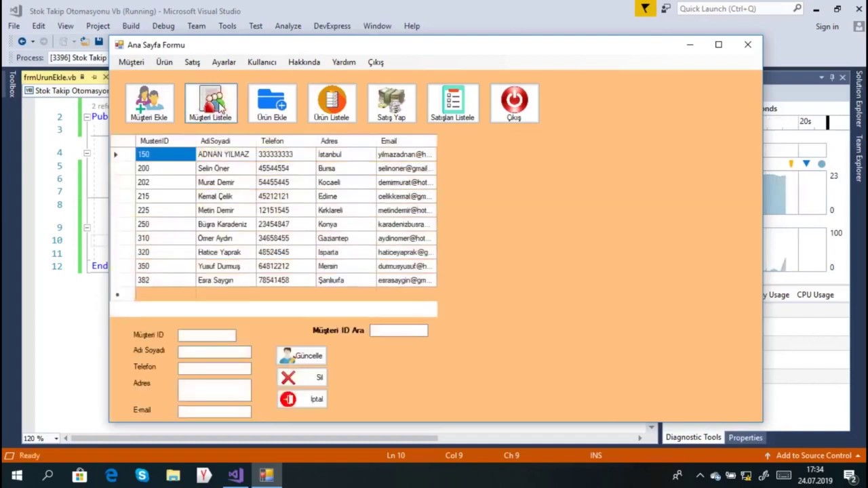
Task: Open Skype from the taskbar
Action: 142,476
